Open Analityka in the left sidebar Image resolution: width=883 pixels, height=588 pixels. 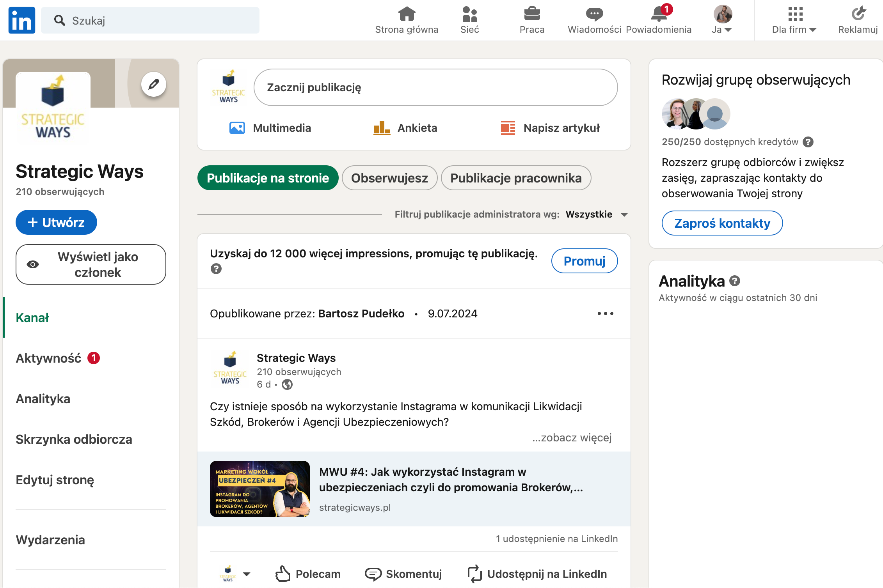coord(43,398)
